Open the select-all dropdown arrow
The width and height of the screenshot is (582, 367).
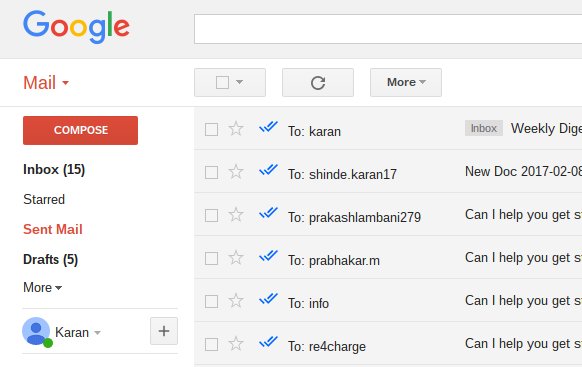pyautogui.click(x=239, y=82)
